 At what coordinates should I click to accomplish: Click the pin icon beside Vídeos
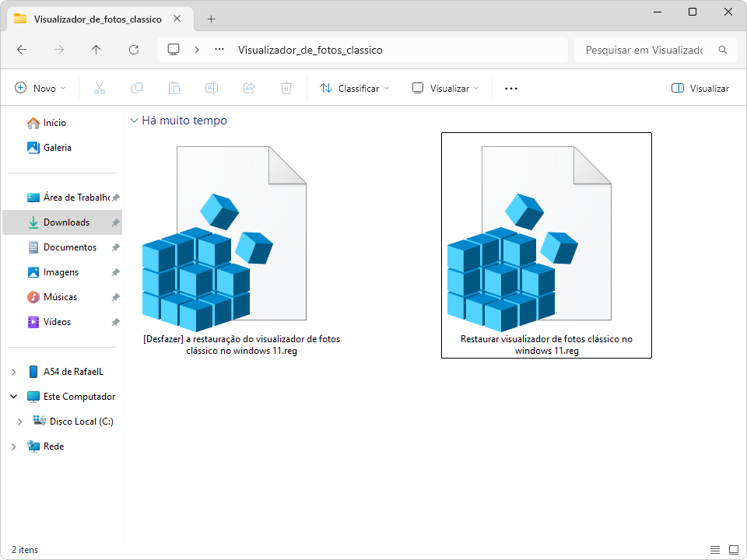tap(115, 322)
